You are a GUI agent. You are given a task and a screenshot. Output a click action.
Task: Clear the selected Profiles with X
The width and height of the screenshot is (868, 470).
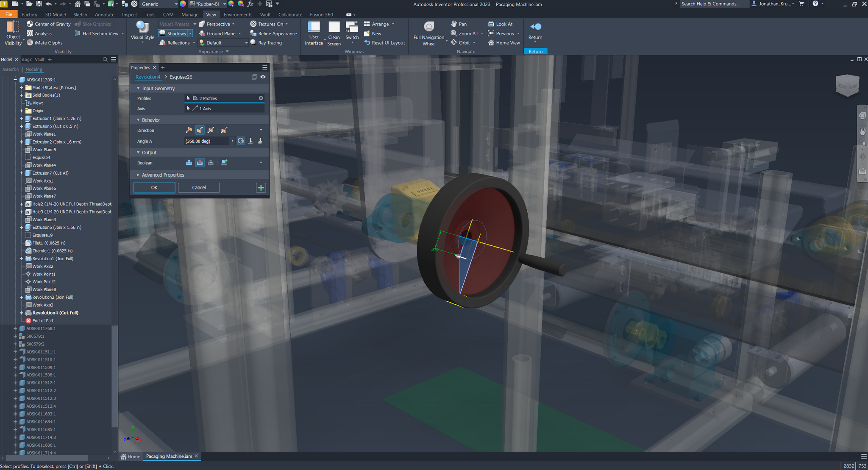(261, 98)
